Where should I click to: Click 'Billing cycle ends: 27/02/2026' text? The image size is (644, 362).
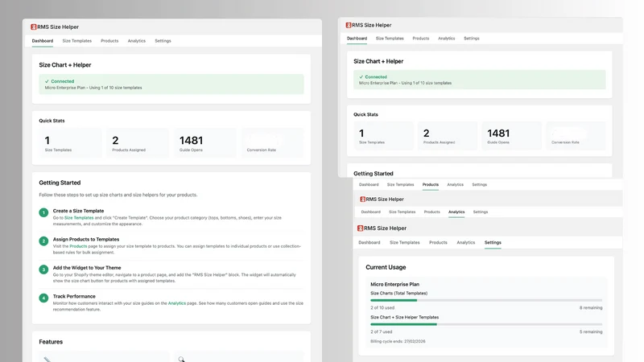click(398, 341)
